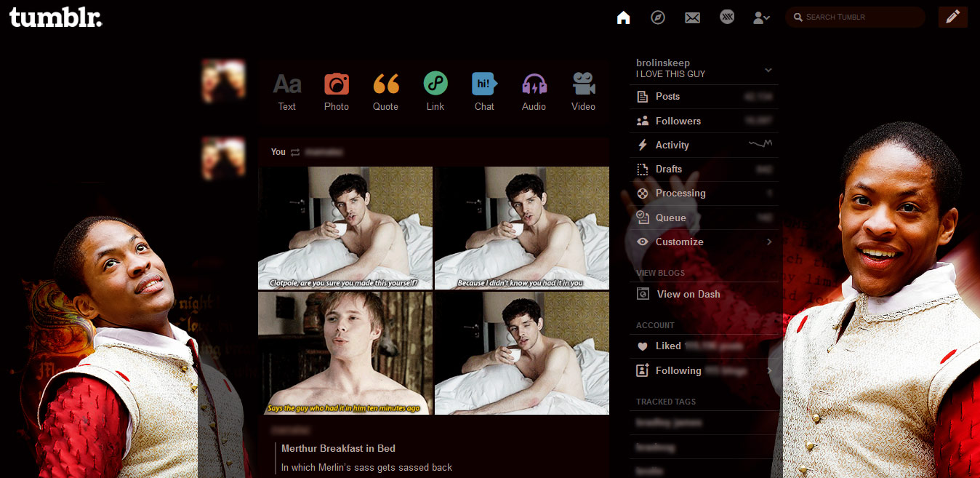Image resolution: width=980 pixels, height=478 pixels.
Task: Click 'You' in the post header
Action: [278, 152]
